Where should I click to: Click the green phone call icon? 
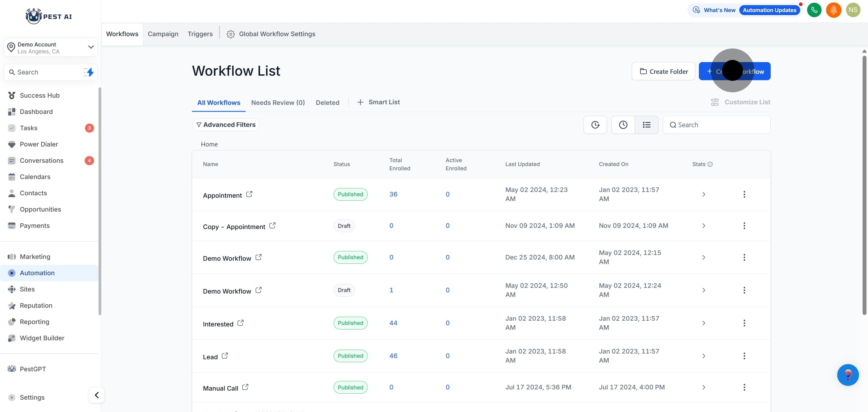point(814,10)
